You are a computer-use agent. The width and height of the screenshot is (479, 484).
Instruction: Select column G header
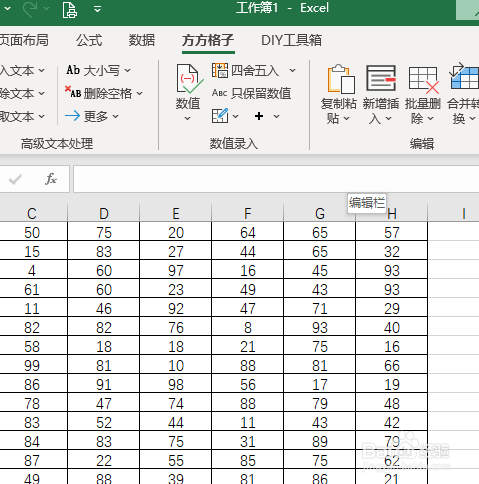(x=320, y=213)
